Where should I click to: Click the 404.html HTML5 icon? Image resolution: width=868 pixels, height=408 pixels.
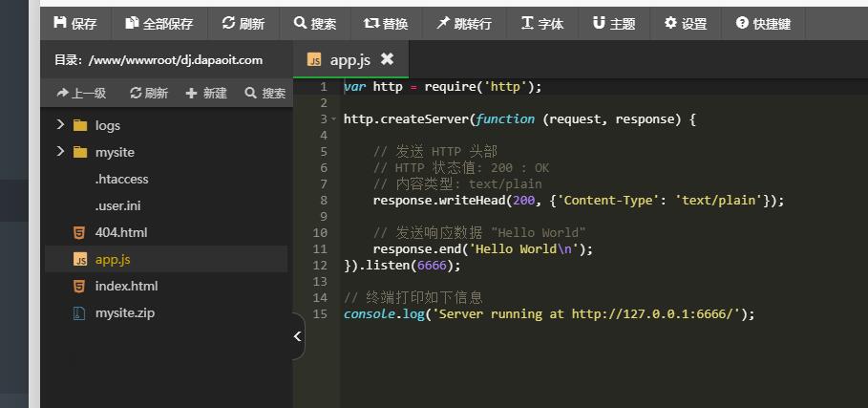coord(79,232)
